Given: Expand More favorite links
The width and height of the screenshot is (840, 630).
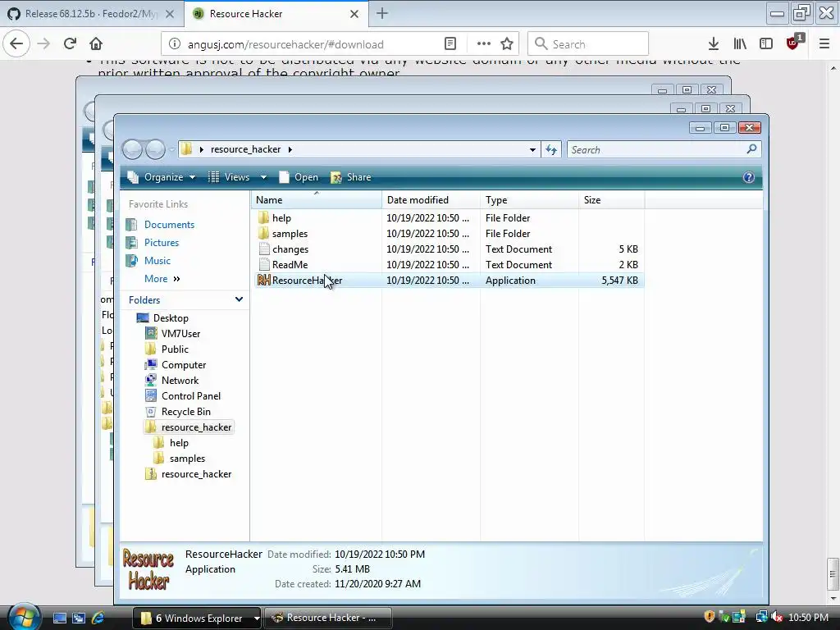Looking at the screenshot, I should [162, 279].
